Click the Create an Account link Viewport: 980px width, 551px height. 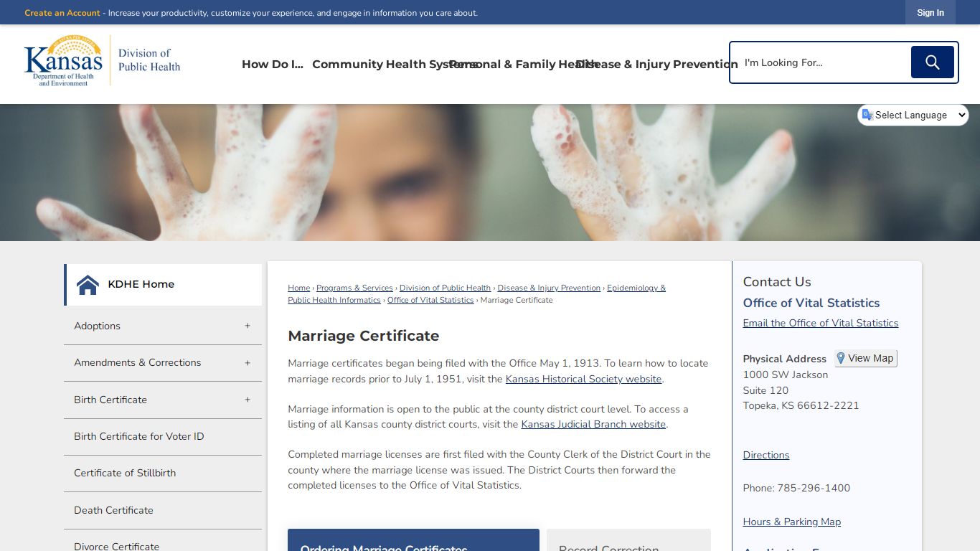[62, 13]
